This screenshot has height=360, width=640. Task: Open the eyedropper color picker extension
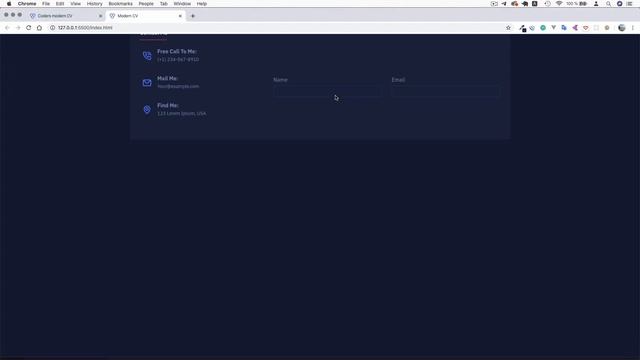point(522,28)
